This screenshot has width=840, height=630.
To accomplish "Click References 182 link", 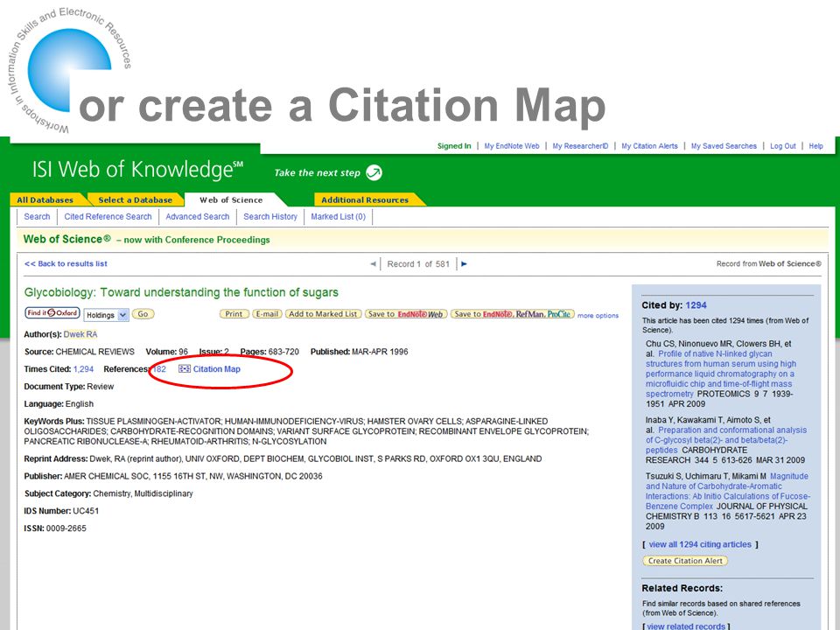I will point(159,369).
